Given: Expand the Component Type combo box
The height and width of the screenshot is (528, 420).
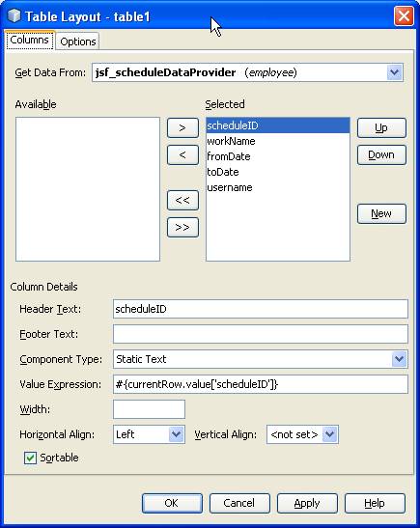Looking at the screenshot, I should pos(400,359).
